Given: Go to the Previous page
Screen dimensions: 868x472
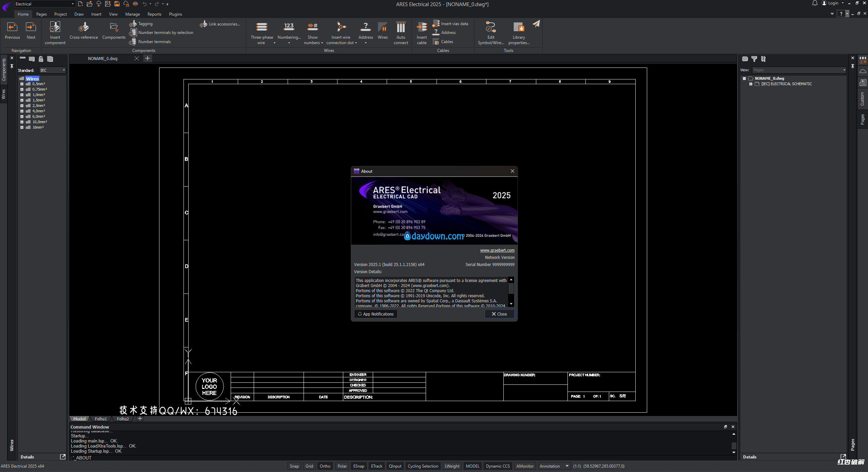Looking at the screenshot, I should 12,31.
